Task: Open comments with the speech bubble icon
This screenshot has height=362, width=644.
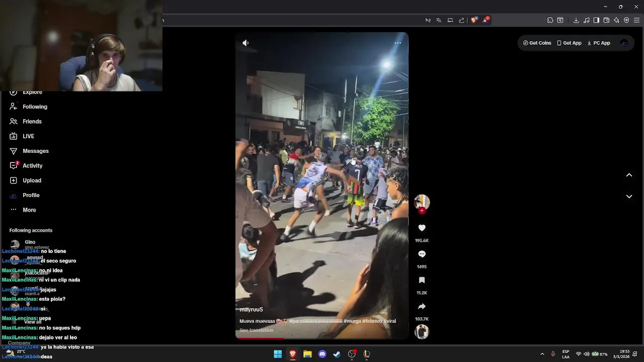Action: point(422,254)
